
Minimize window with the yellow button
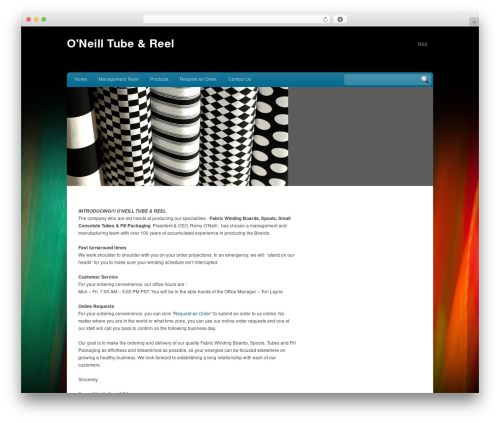coord(36,19)
